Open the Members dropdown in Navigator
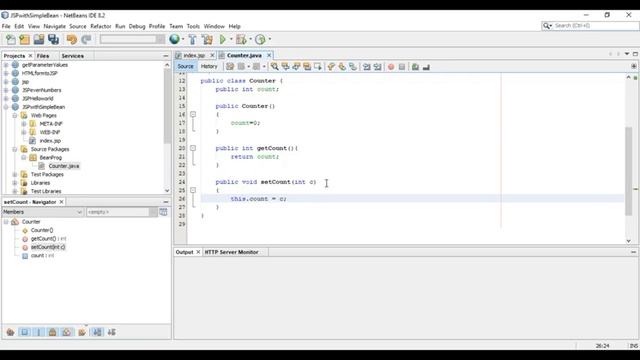640x360 pixels. click(42, 212)
